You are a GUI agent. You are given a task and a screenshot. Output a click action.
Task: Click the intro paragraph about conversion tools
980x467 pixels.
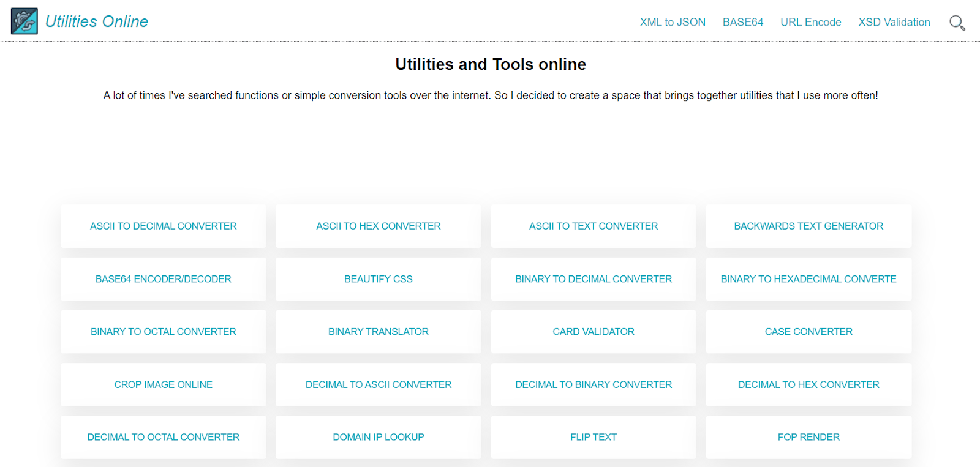[491, 95]
